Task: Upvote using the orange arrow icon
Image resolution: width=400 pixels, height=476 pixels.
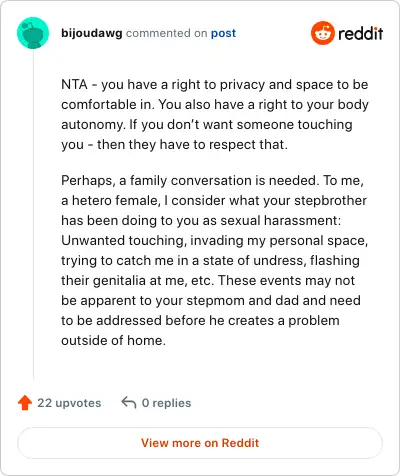Action: (25, 403)
